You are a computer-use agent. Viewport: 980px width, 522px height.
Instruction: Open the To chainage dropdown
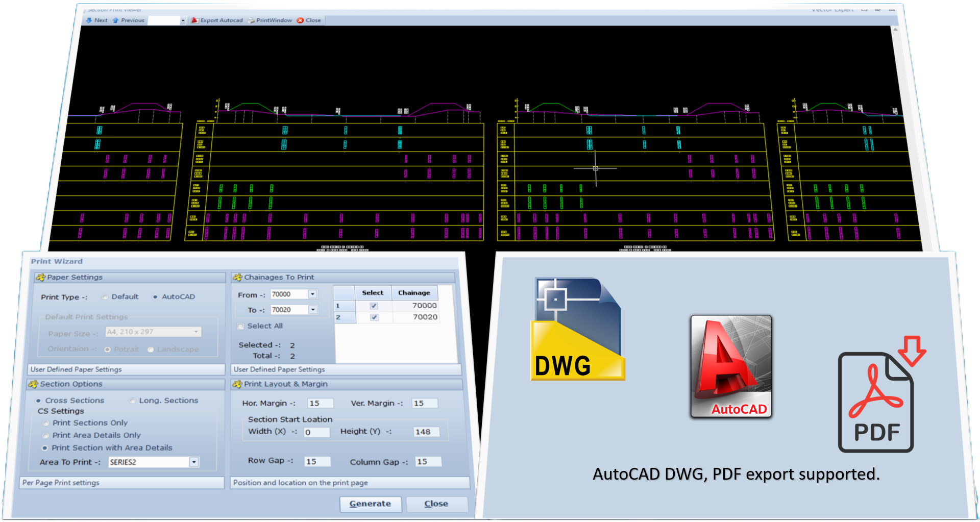(312, 310)
